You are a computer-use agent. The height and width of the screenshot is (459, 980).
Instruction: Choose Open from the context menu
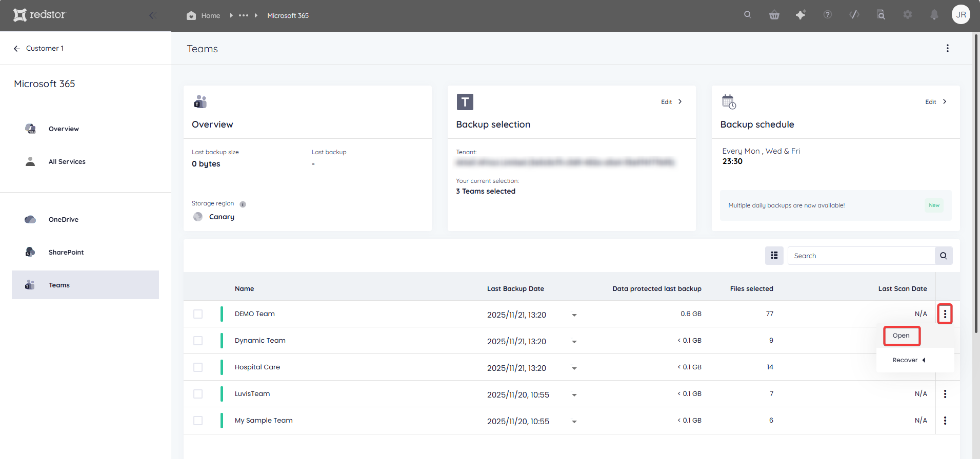[902, 336]
